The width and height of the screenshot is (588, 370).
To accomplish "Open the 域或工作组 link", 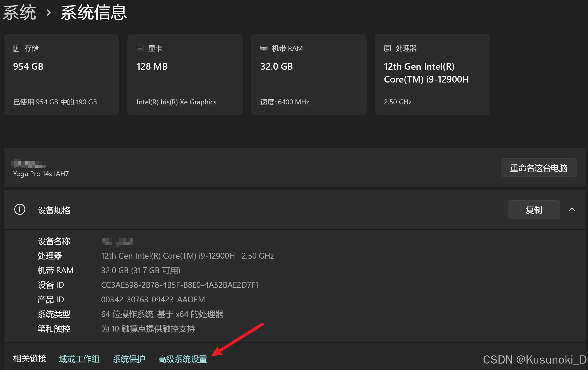I will click(x=79, y=359).
